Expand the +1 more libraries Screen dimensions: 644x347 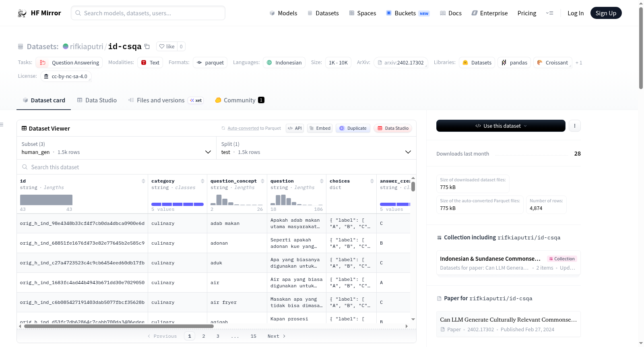(x=579, y=62)
